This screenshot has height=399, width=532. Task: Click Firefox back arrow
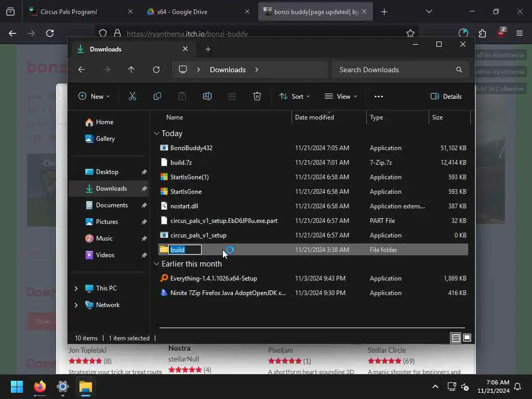click(x=12, y=33)
